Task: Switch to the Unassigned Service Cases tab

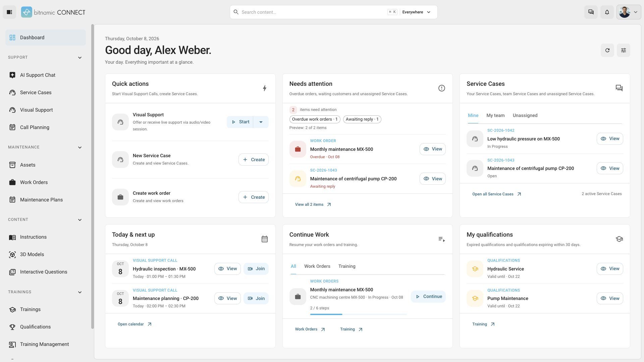Action: (525, 115)
